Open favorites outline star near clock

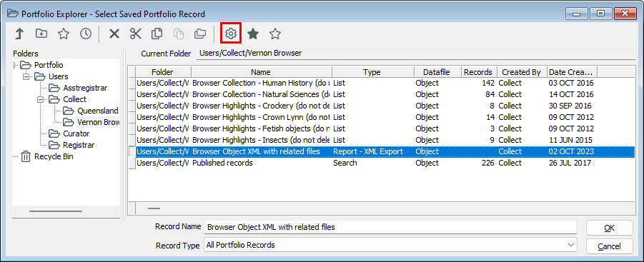point(63,34)
